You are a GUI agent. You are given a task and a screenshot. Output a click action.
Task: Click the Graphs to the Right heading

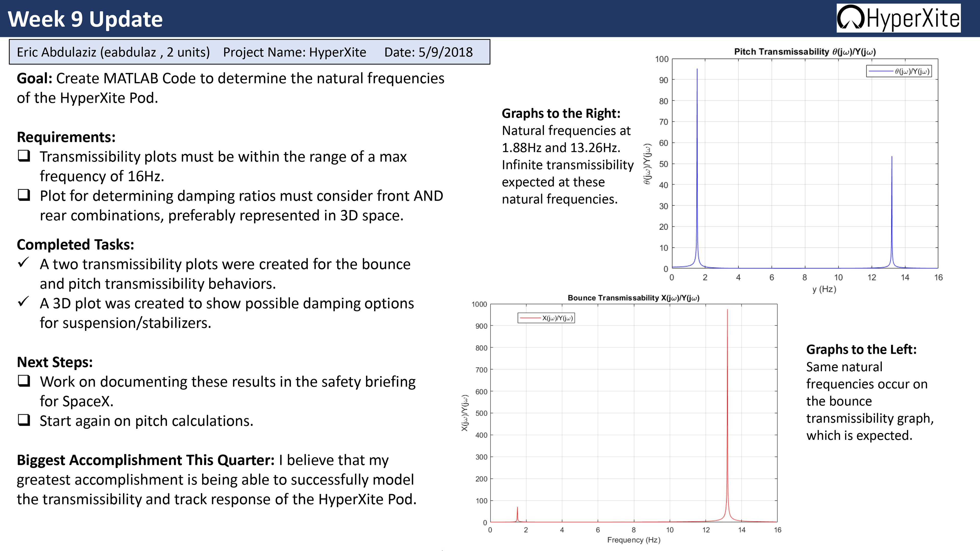pyautogui.click(x=561, y=113)
